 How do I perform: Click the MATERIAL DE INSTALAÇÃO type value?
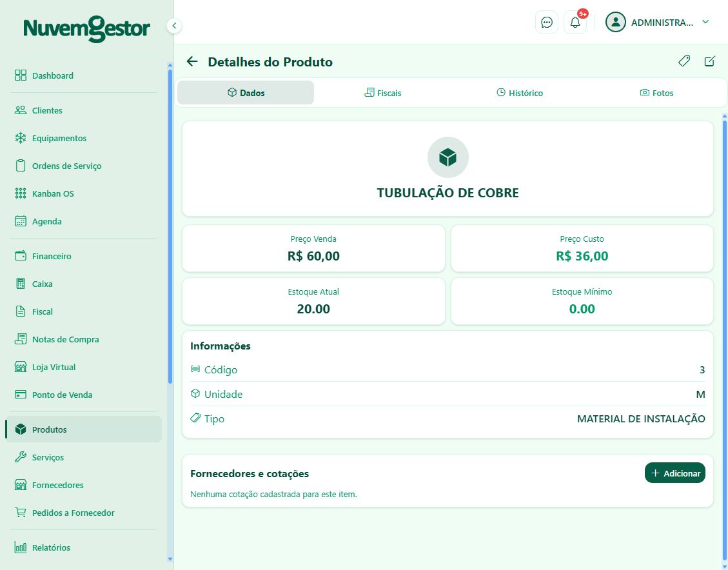coord(641,419)
